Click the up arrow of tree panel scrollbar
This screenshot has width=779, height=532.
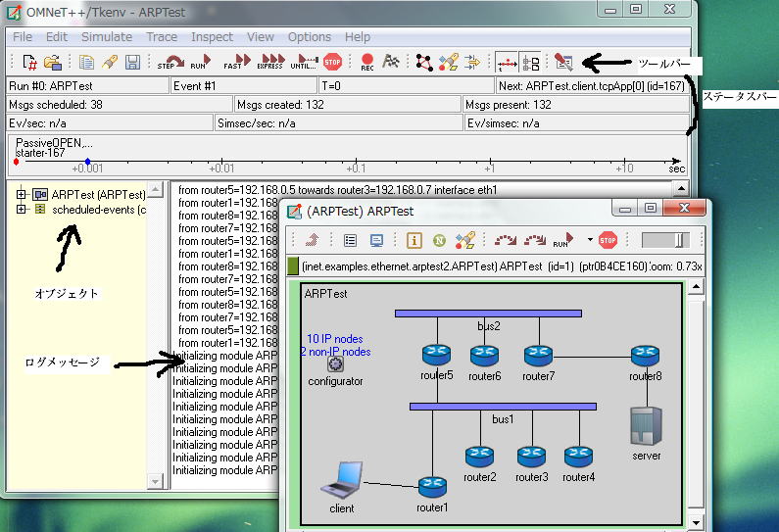tap(155, 189)
